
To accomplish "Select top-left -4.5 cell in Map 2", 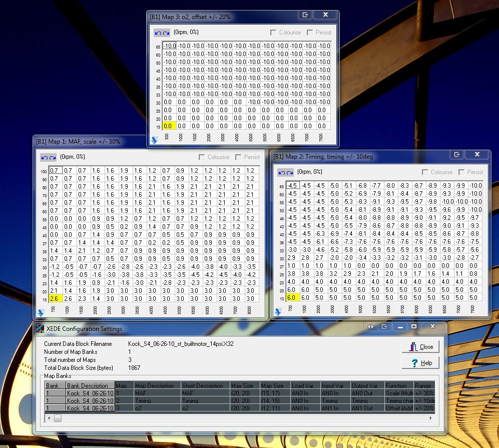I will (293, 186).
